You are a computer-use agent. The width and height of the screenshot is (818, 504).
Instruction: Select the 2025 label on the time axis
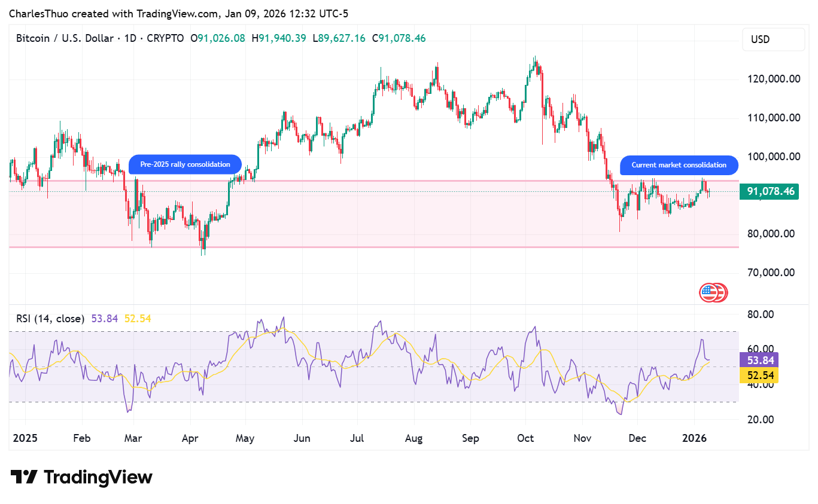(25, 438)
